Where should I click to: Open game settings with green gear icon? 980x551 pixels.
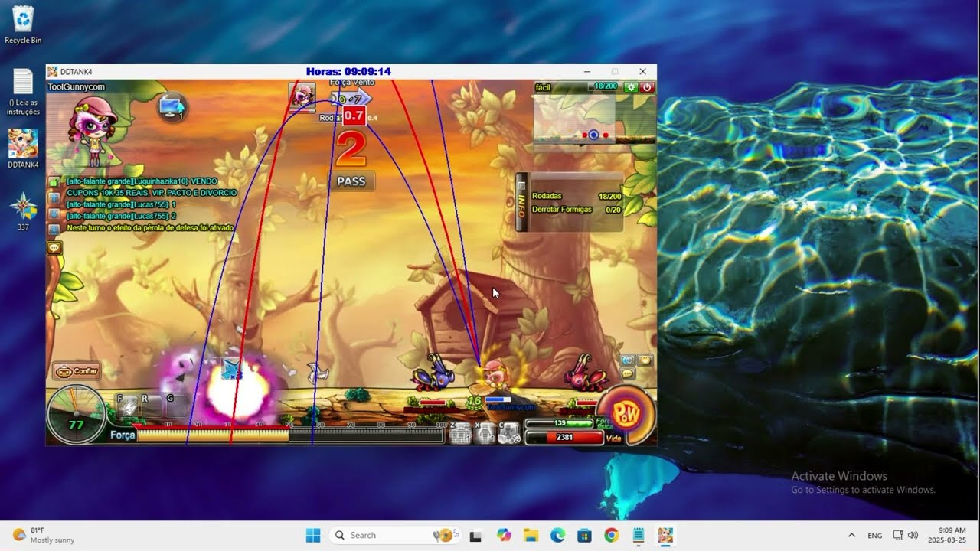point(631,87)
